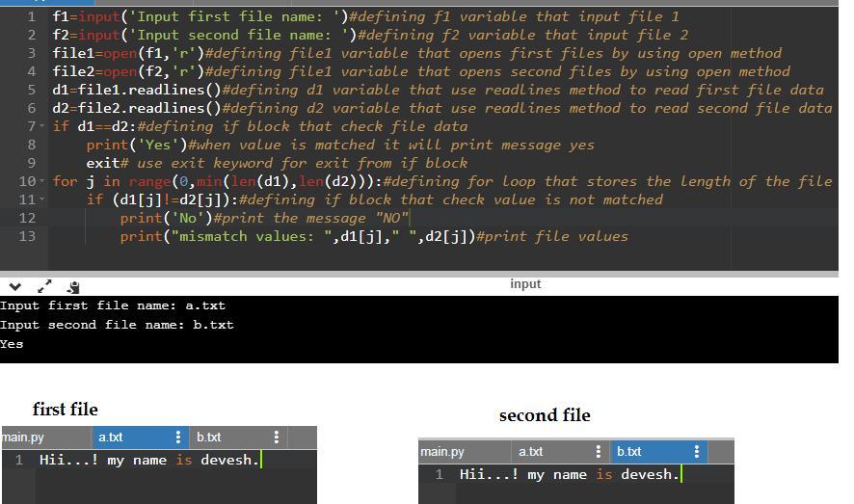Click line 12 print('No') statement

coord(166,218)
